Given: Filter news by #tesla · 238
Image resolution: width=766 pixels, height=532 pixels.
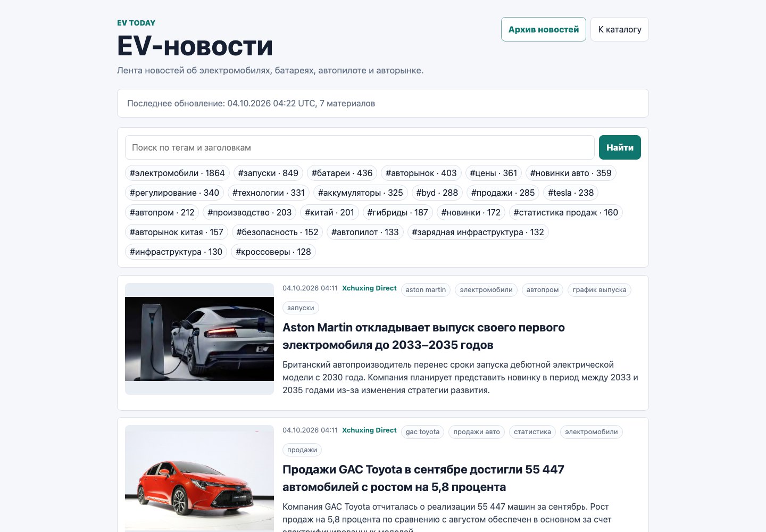Looking at the screenshot, I should point(571,193).
